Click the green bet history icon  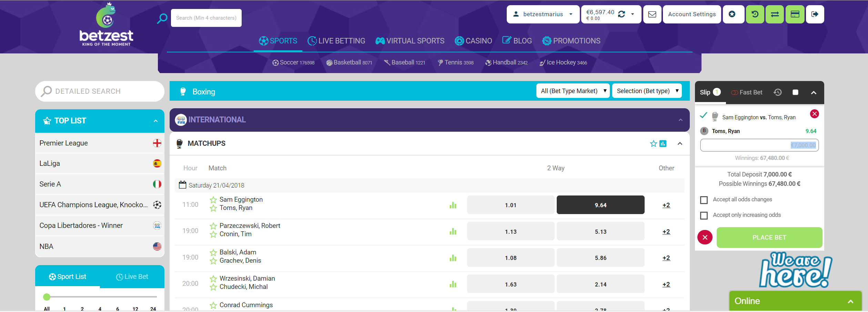755,14
